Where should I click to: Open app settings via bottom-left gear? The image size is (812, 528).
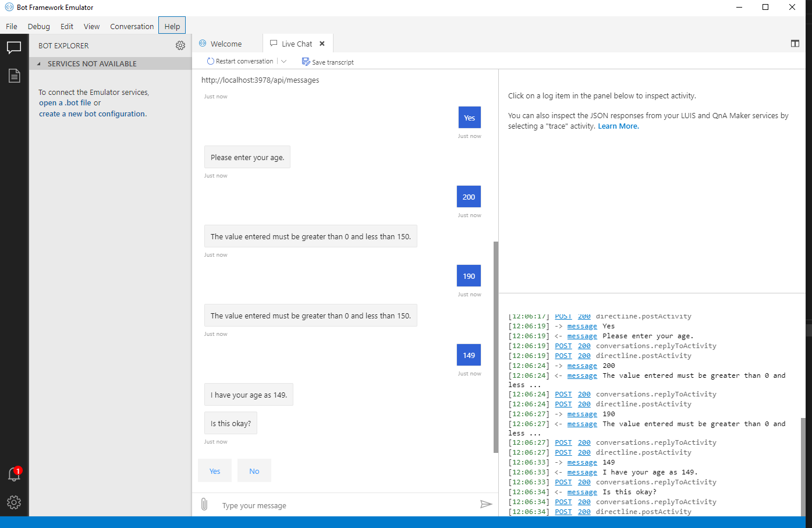pos(13,502)
